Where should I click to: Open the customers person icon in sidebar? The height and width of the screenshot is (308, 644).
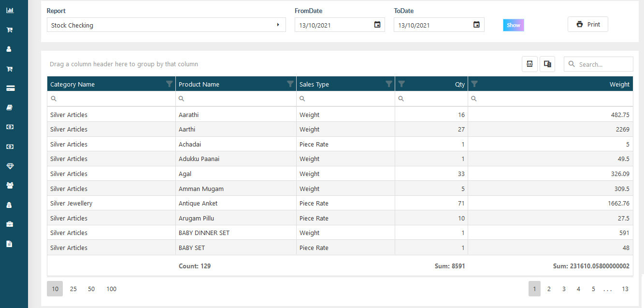10,49
